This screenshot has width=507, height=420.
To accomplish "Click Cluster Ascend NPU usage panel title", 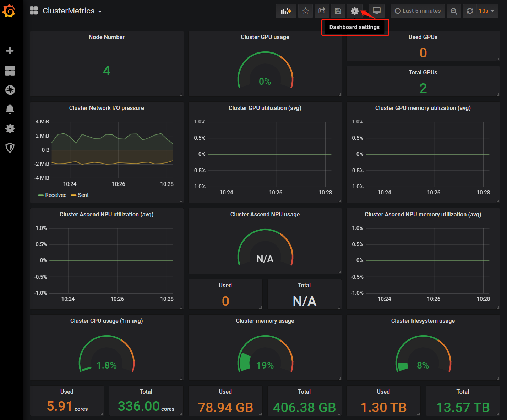I will tap(265, 214).
